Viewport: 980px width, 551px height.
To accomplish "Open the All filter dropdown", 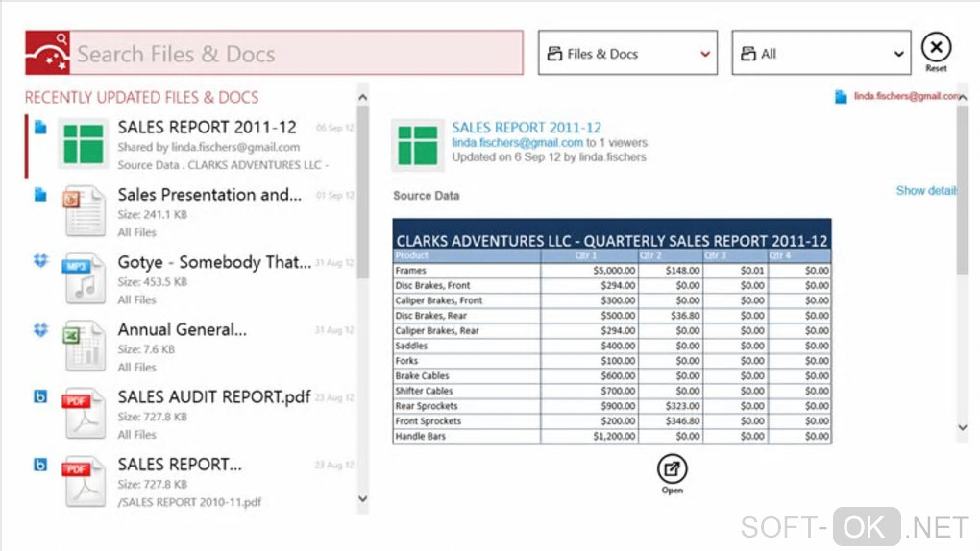I will tap(821, 53).
